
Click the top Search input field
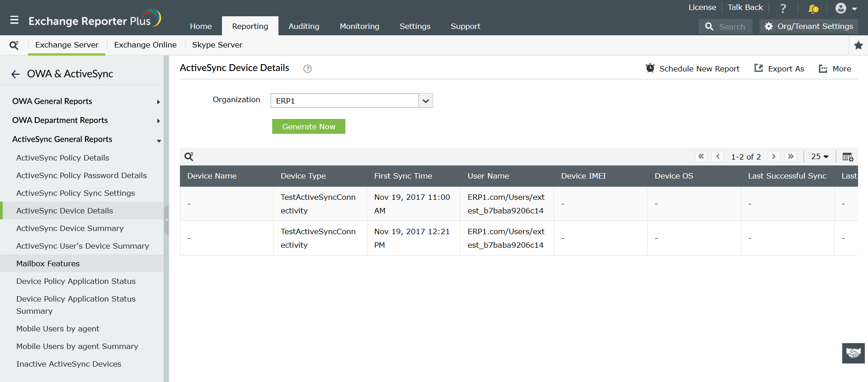[731, 27]
